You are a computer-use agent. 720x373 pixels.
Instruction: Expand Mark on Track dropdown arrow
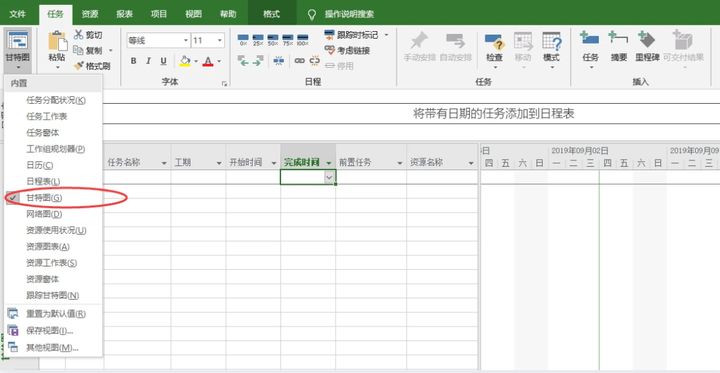click(x=386, y=35)
